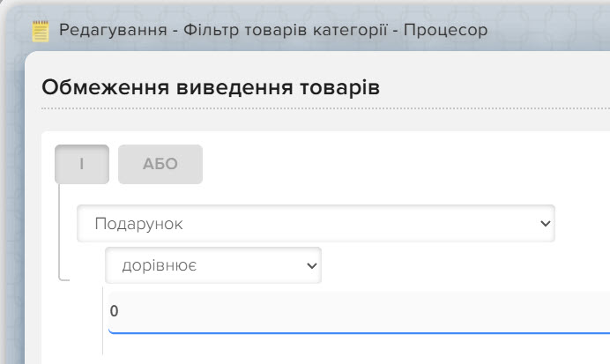Click the chevron arrow of the дорівнює selector
This screenshot has width=610, height=364.
click(312, 265)
